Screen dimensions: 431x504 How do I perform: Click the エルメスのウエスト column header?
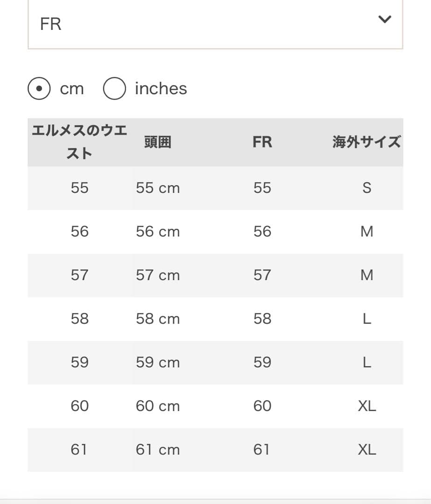[x=79, y=142]
